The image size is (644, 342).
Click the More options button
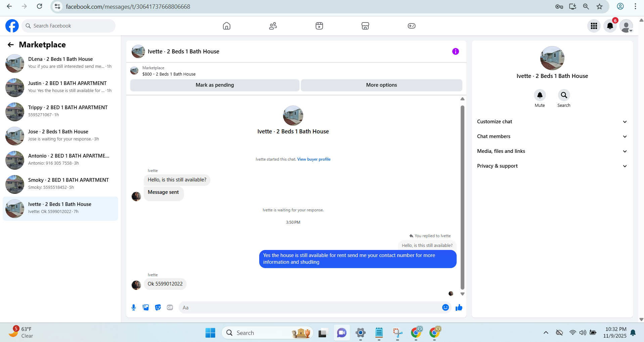click(x=381, y=85)
